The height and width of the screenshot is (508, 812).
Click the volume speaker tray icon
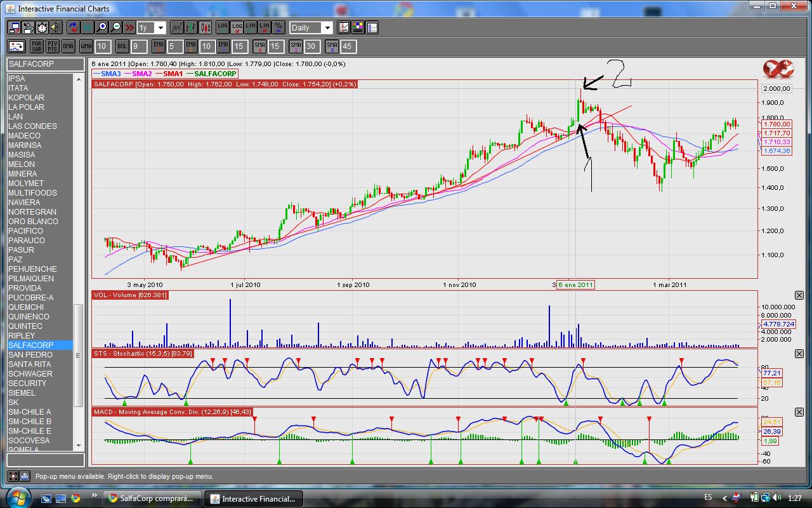coord(777,497)
